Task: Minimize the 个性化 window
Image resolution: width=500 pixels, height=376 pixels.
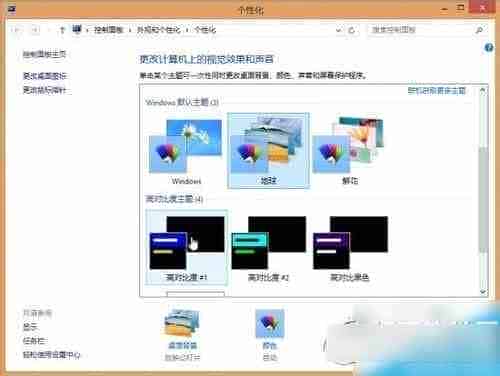Action: [x=444, y=9]
